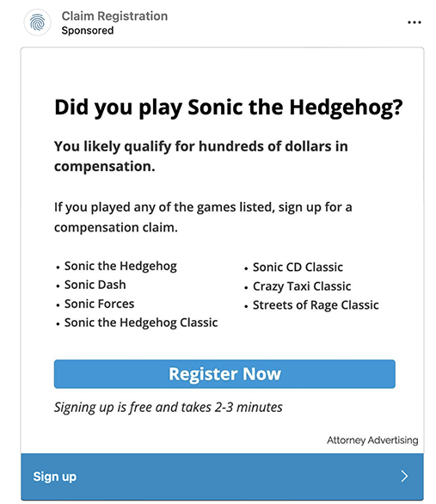Click the Sonic Dash list item
The image size is (436, 504).
click(95, 285)
